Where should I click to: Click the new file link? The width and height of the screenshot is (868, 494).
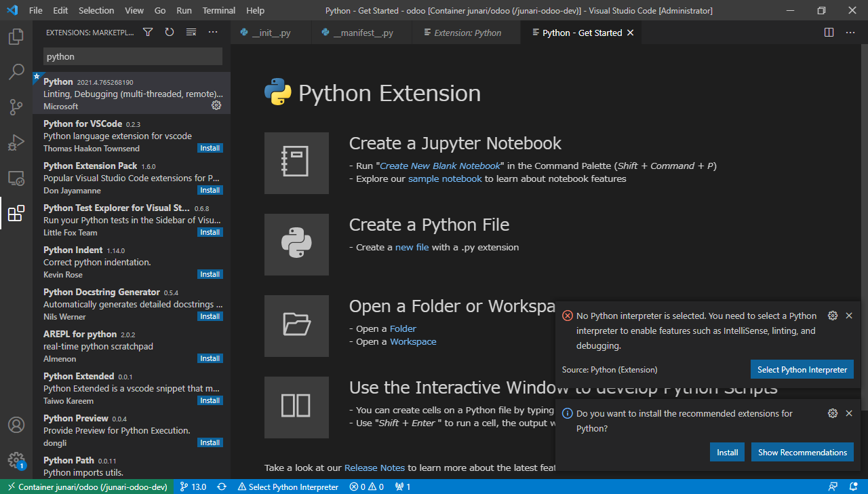tap(412, 247)
